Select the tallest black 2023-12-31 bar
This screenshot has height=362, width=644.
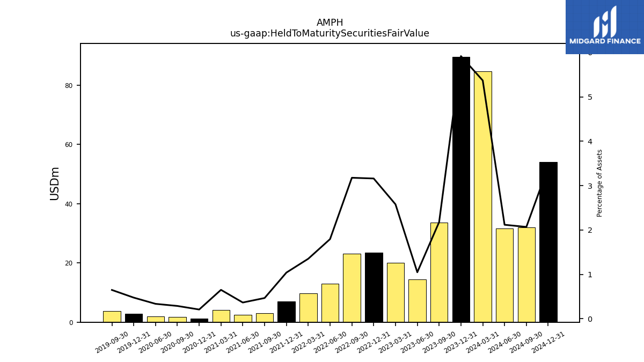(461, 190)
